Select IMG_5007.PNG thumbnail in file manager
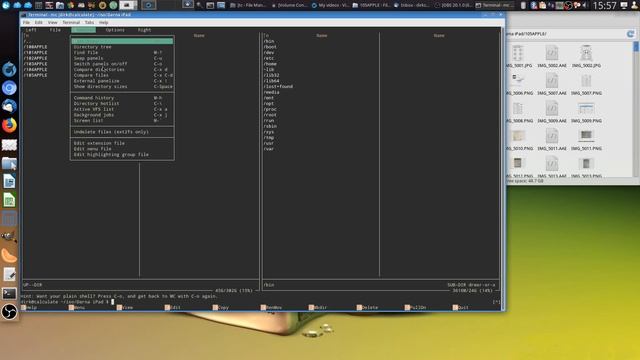 (x=586, y=81)
